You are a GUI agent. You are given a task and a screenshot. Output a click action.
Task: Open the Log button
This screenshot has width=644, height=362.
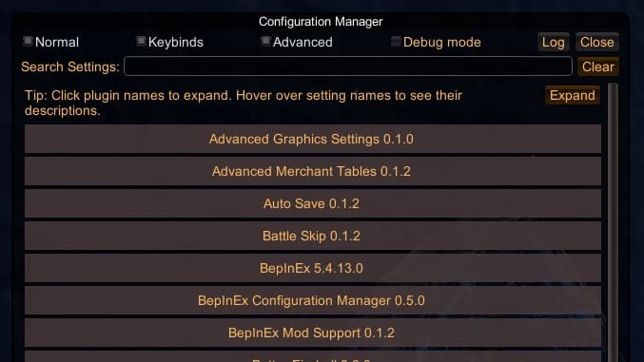[554, 42]
